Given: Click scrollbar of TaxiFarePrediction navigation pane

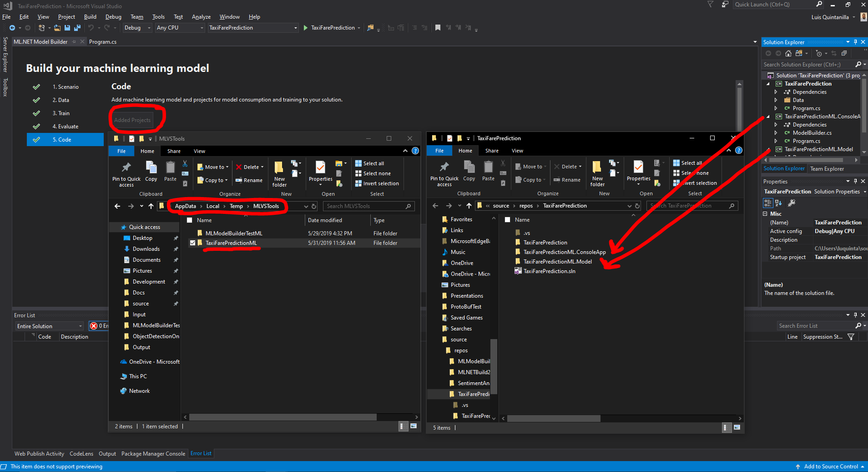Looking at the screenshot, I should click(x=494, y=366).
